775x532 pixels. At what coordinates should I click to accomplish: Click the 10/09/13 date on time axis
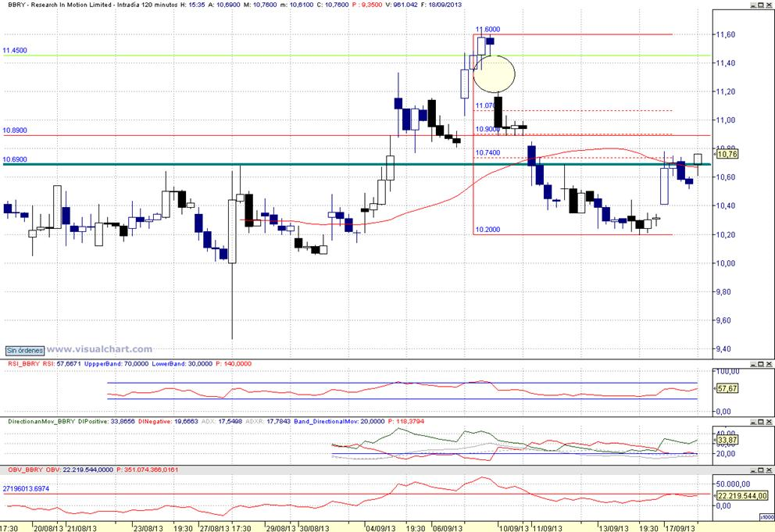coord(513,528)
